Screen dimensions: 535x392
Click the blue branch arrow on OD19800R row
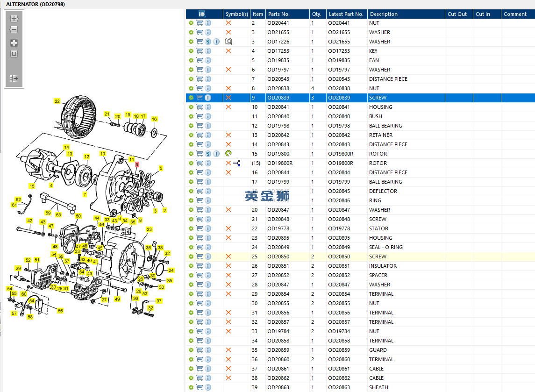point(237,163)
